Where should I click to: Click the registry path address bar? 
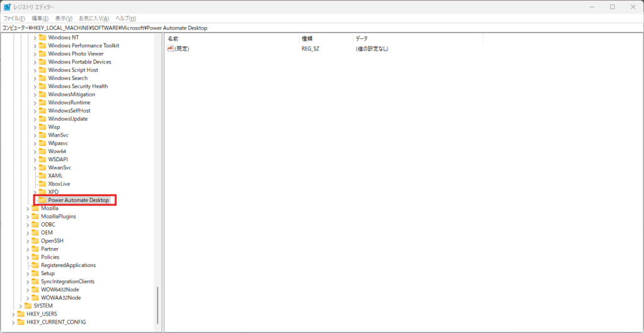point(322,28)
